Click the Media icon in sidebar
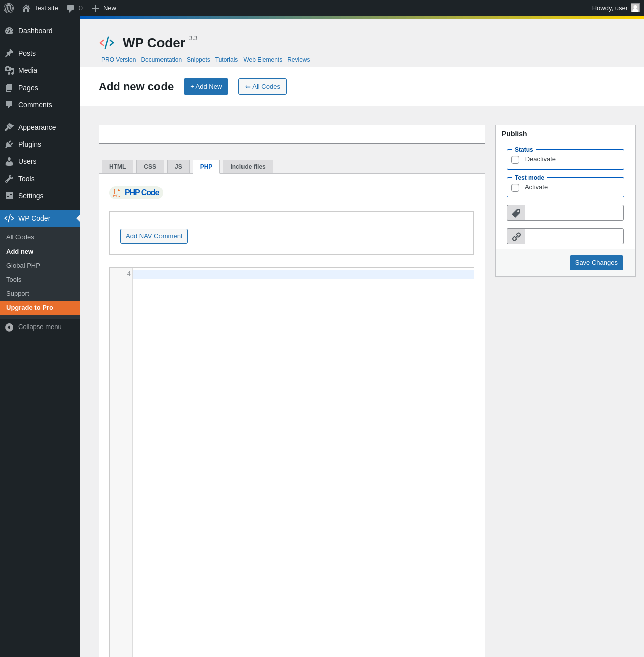The height and width of the screenshot is (657, 644). [x=9, y=70]
